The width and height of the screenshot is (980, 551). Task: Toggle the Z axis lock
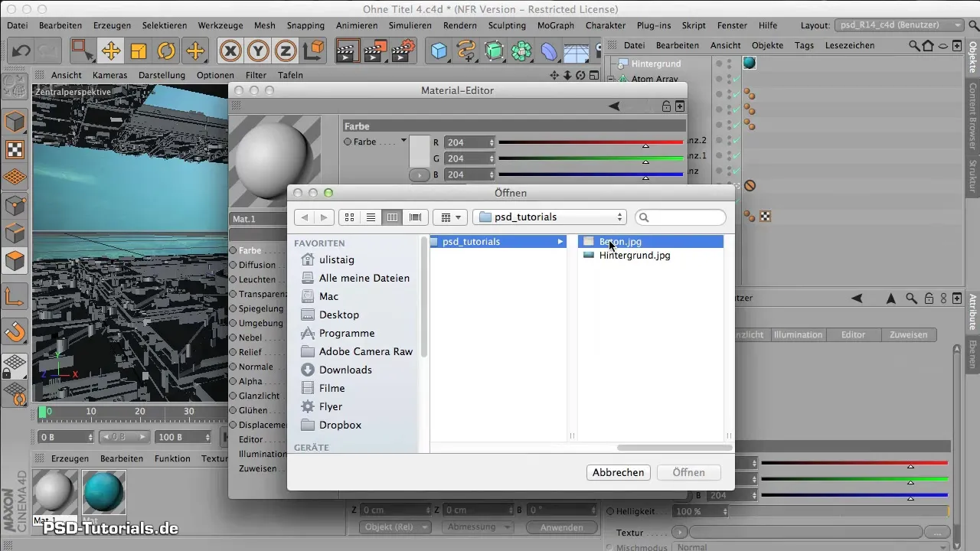tap(286, 51)
